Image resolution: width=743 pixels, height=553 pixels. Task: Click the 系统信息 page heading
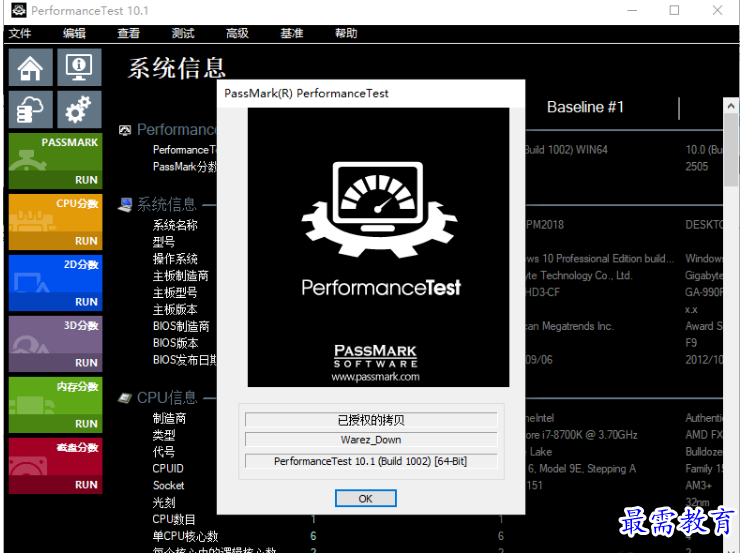click(x=176, y=68)
